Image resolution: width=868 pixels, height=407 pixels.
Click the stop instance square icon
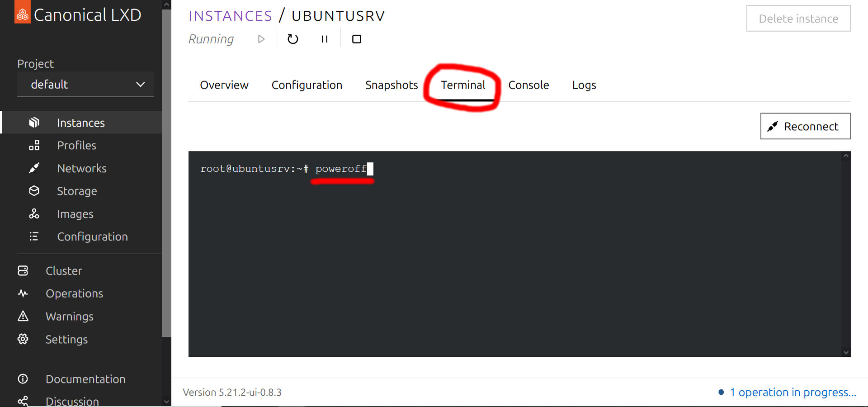(357, 39)
